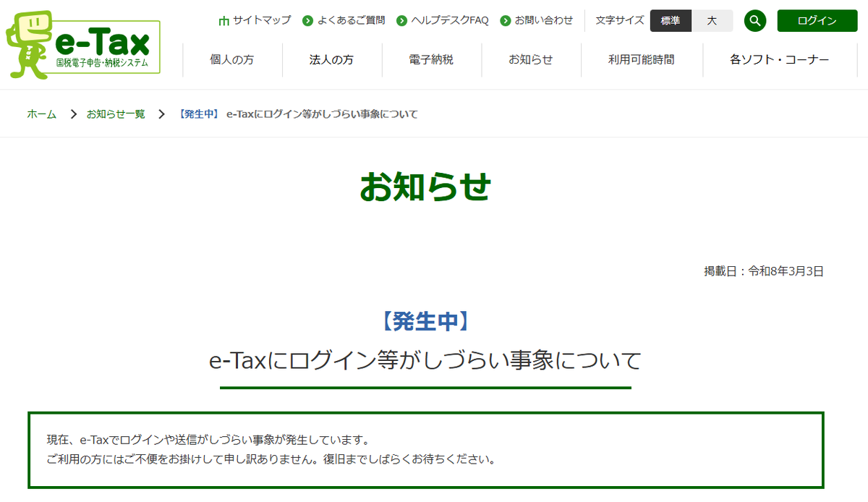The width and height of the screenshot is (868, 502).
Task: Go to ホーム in breadcrumb
Action: [41, 114]
